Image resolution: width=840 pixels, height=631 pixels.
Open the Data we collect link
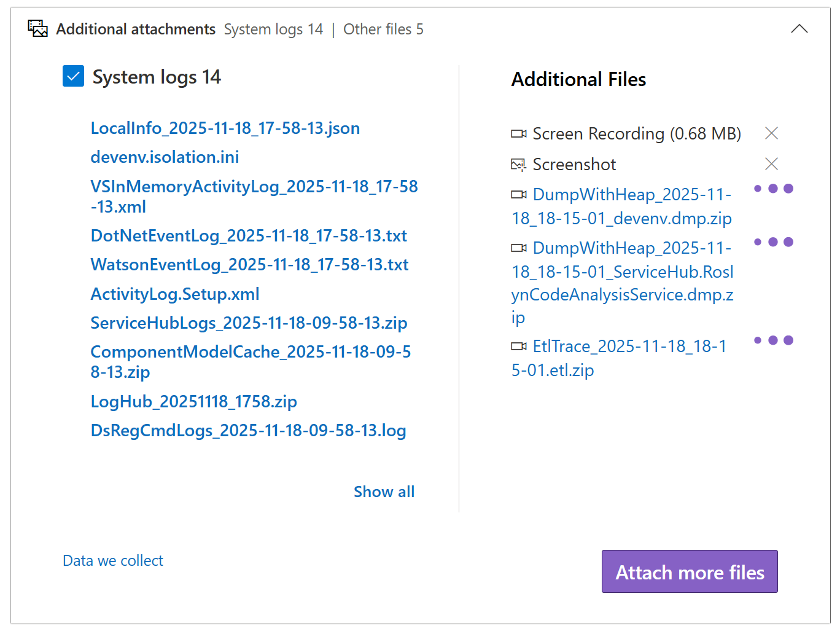pyautogui.click(x=112, y=560)
